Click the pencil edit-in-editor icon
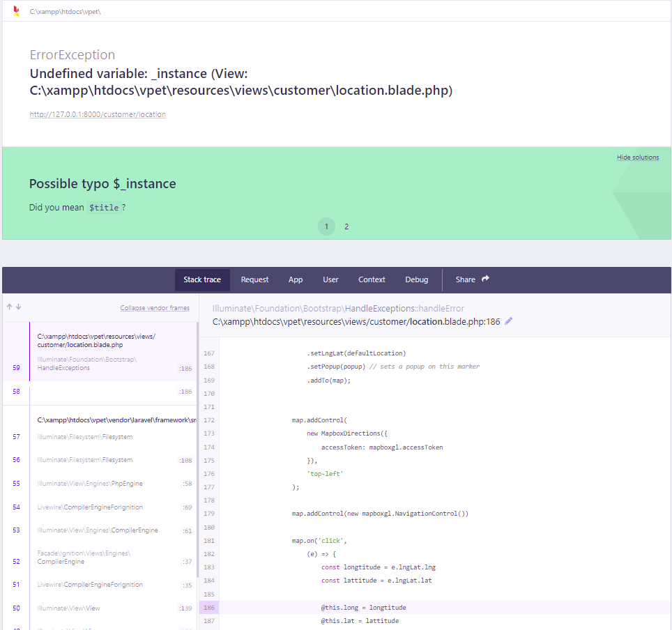Viewport: 672px width, 630px height. [508, 321]
